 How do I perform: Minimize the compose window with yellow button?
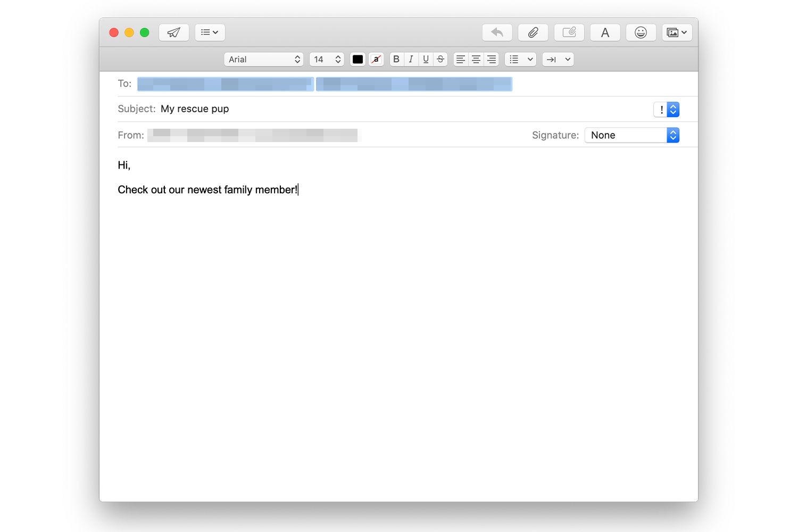point(129,32)
